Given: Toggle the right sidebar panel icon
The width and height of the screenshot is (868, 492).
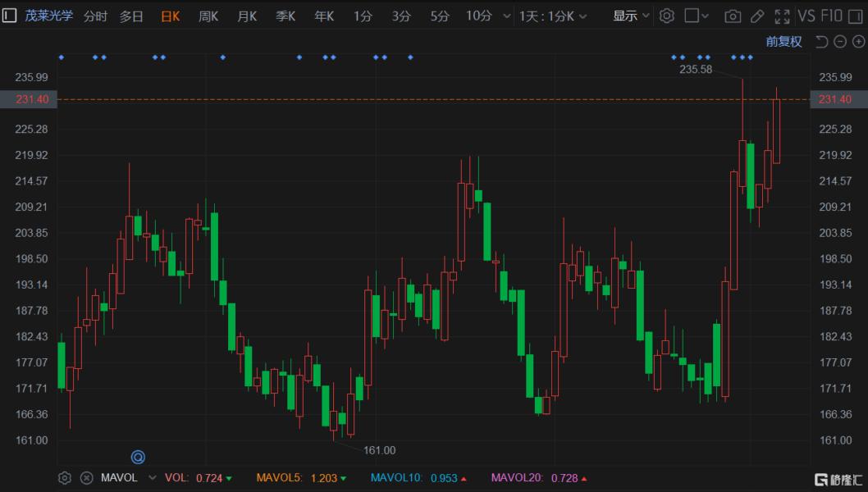Looking at the screenshot, I should [x=857, y=16].
